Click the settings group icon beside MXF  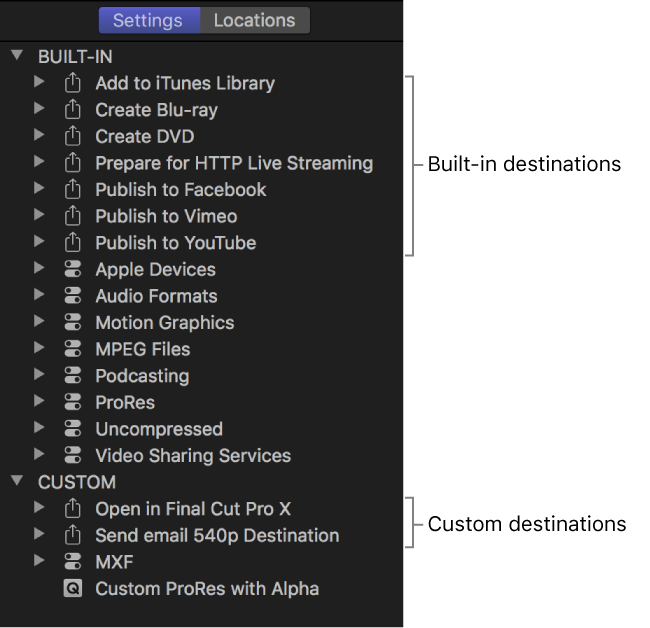[x=73, y=561]
